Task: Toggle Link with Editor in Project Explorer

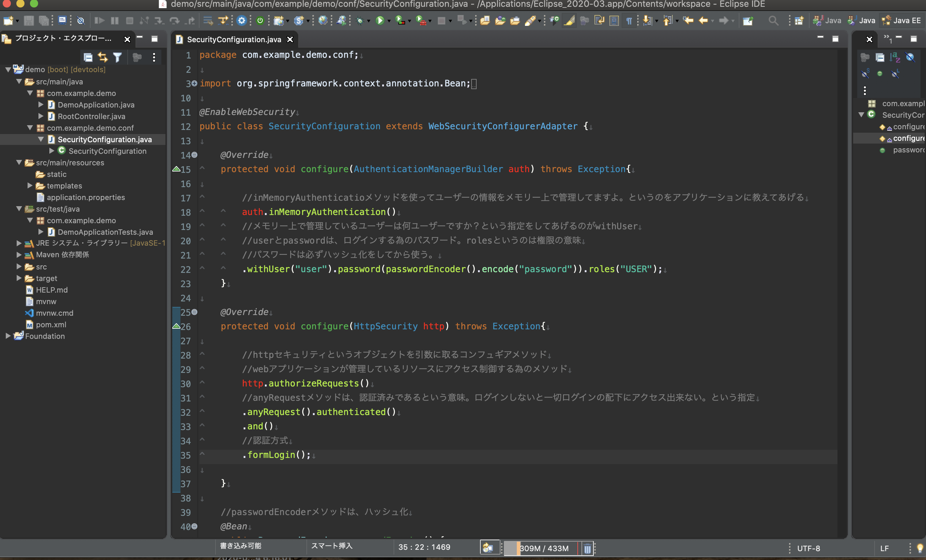Action: (102, 57)
